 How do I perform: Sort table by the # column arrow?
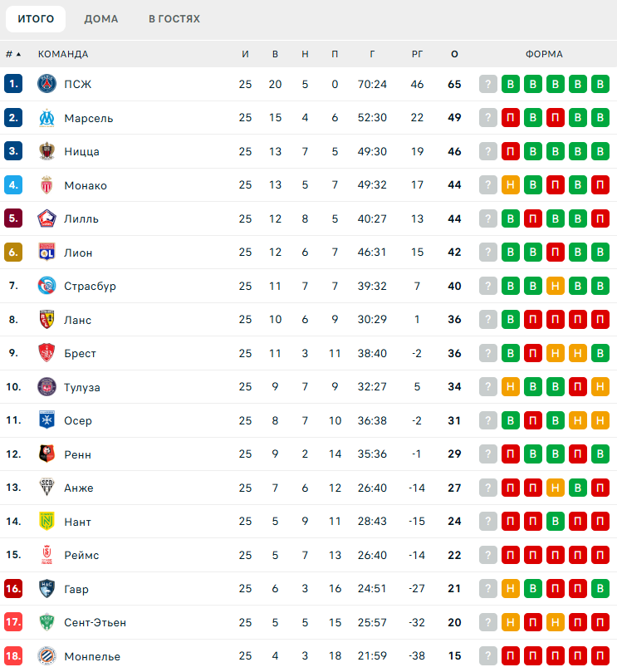(x=13, y=54)
